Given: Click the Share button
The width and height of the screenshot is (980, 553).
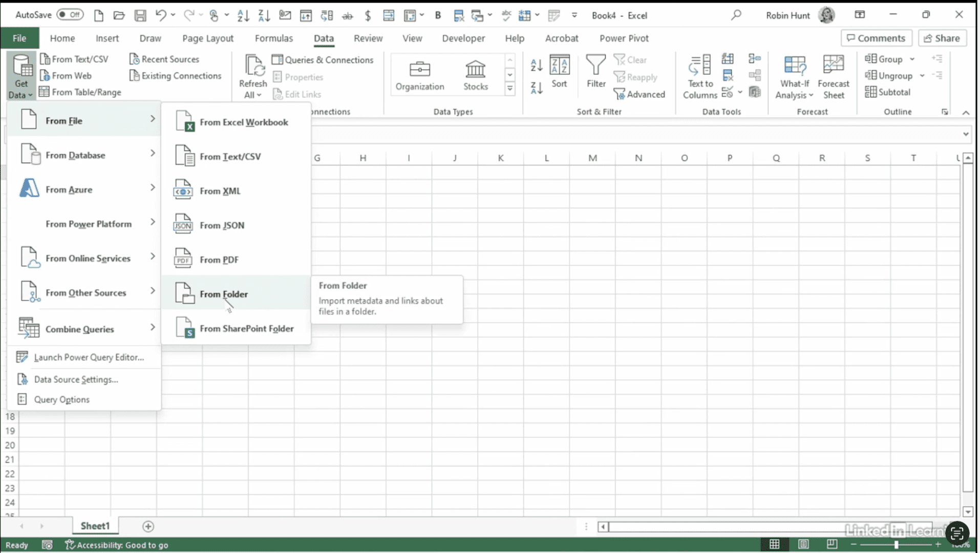Looking at the screenshot, I should pyautogui.click(x=942, y=38).
